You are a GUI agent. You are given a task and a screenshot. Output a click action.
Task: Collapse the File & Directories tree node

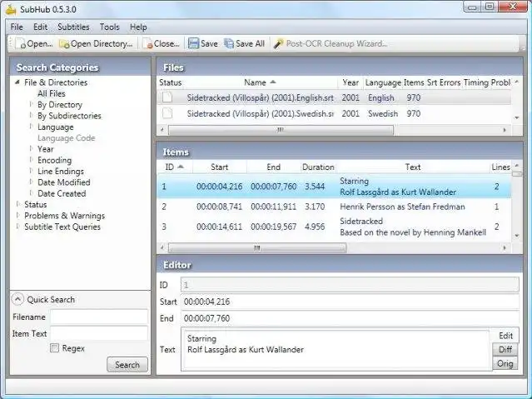click(17, 82)
